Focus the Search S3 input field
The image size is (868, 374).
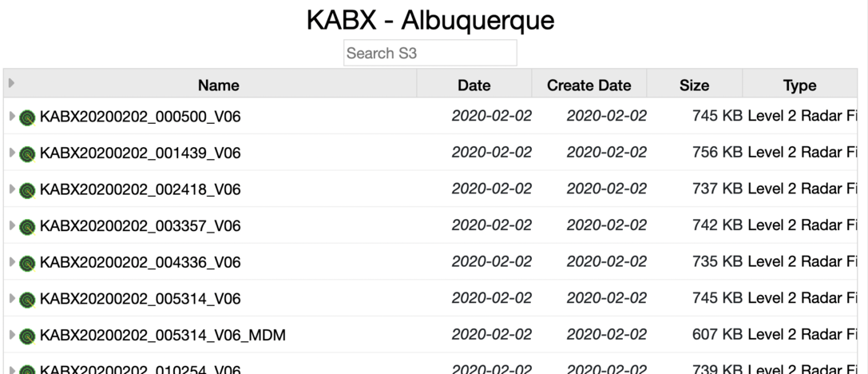tap(430, 54)
